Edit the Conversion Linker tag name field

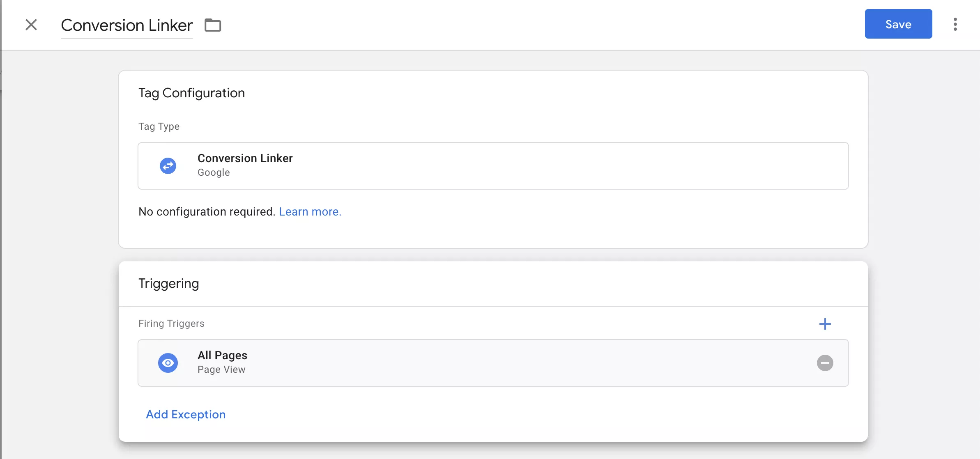pos(127,25)
